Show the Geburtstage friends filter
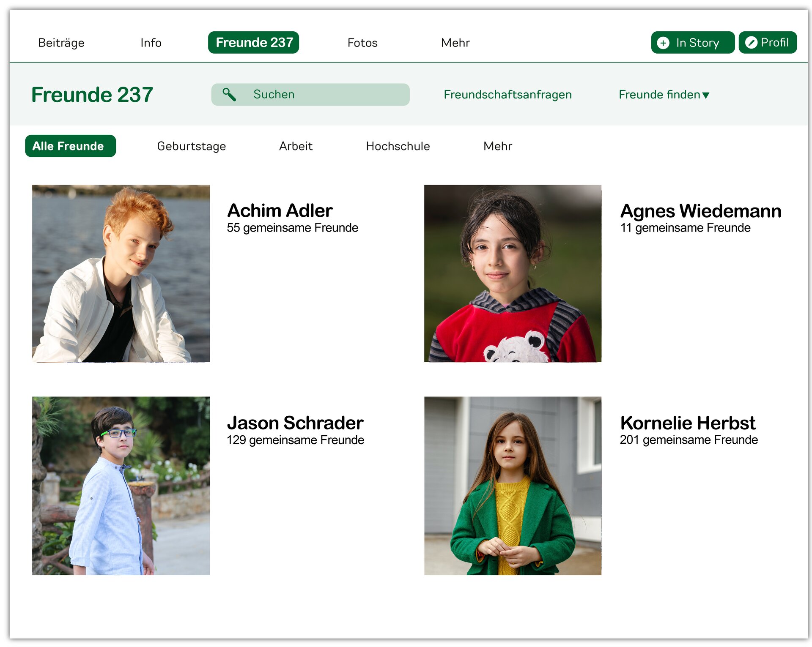Viewport: 812px width, 647px height. coord(191,146)
